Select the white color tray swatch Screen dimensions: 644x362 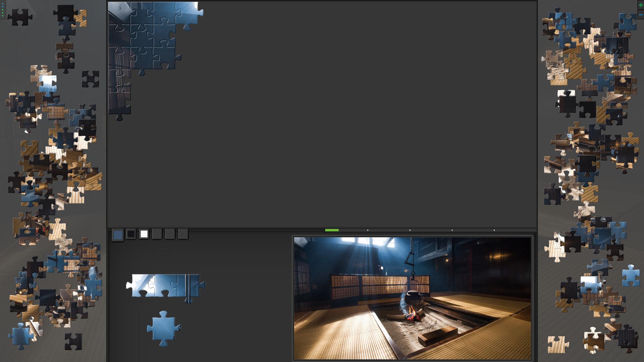point(144,234)
